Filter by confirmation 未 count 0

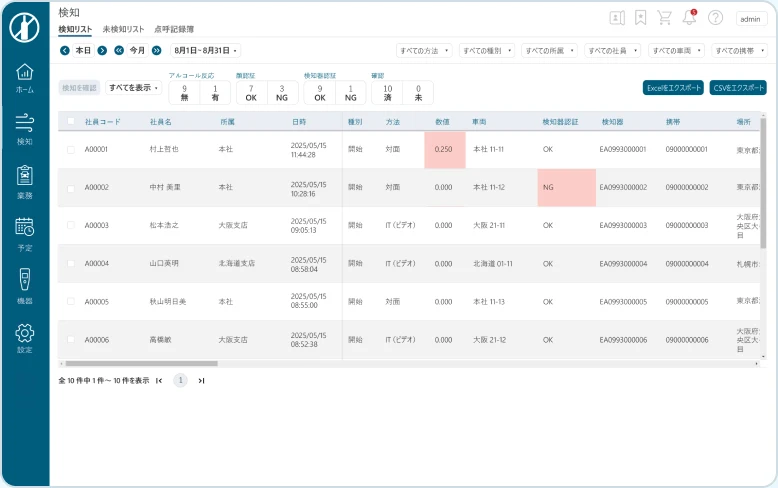click(x=418, y=93)
